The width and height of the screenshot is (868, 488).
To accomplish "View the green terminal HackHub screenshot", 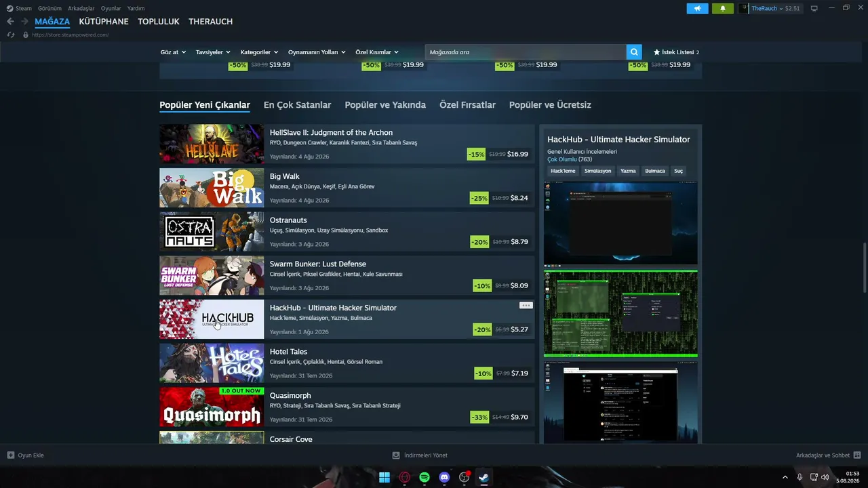I will [620, 314].
